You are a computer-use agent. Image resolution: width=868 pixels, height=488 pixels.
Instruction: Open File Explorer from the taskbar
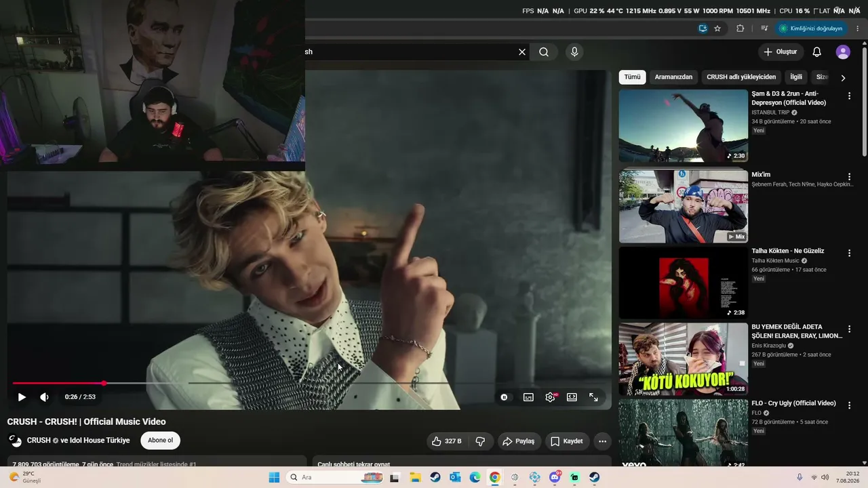pos(414,477)
